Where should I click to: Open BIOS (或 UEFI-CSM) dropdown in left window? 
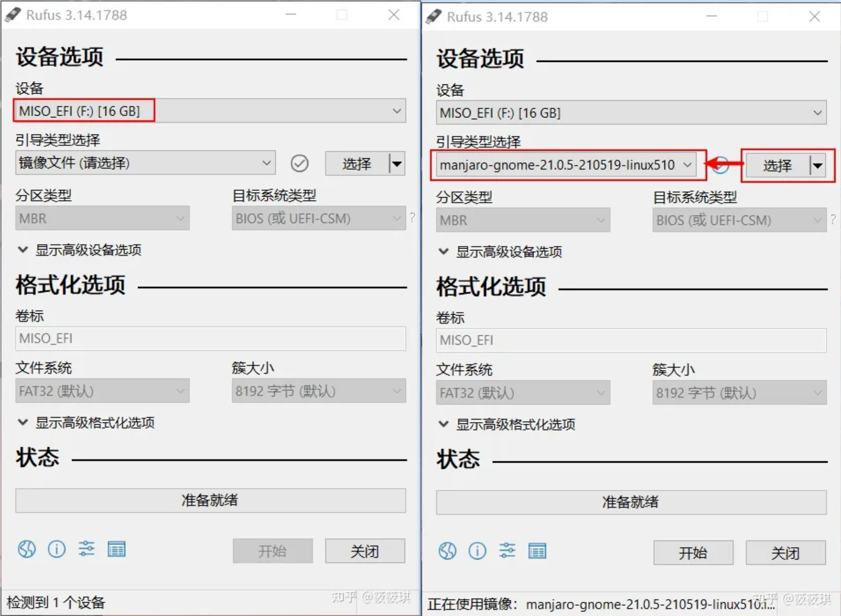click(319, 218)
